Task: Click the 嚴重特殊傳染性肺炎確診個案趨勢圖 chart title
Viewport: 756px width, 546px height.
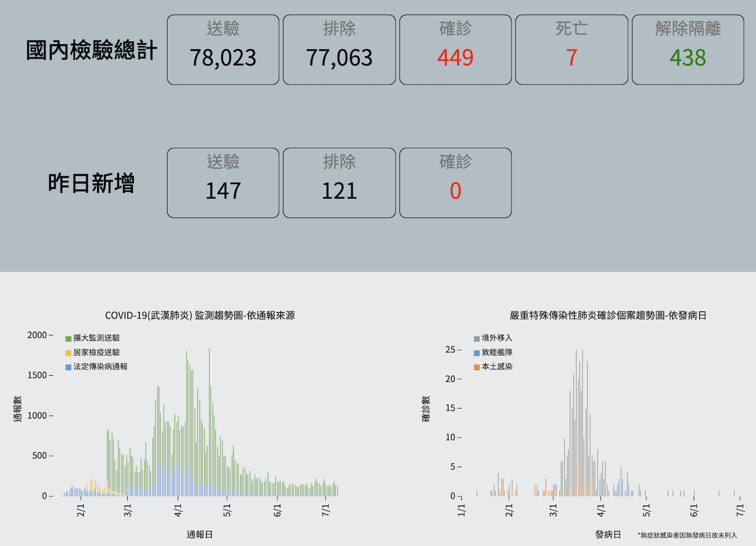Action: (608, 315)
